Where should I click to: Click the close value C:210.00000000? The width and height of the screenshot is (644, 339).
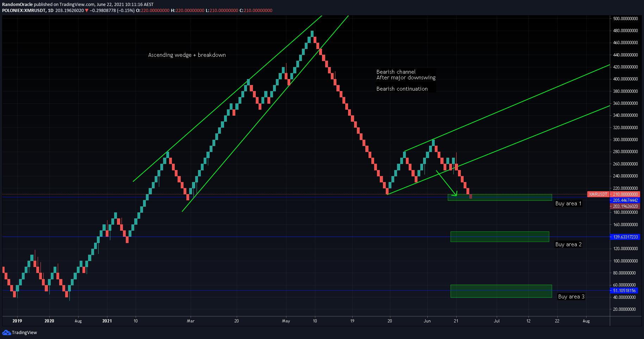(256, 11)
